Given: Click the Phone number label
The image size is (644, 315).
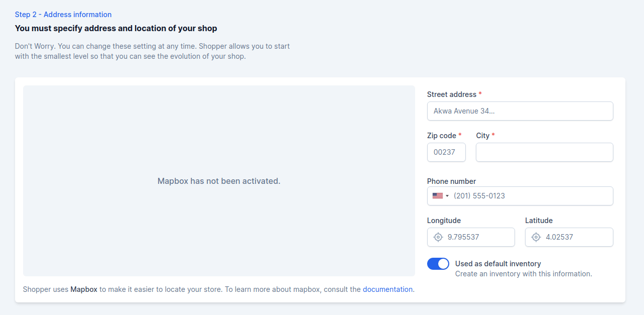Looking at the screenshot, I should [451, 181].
